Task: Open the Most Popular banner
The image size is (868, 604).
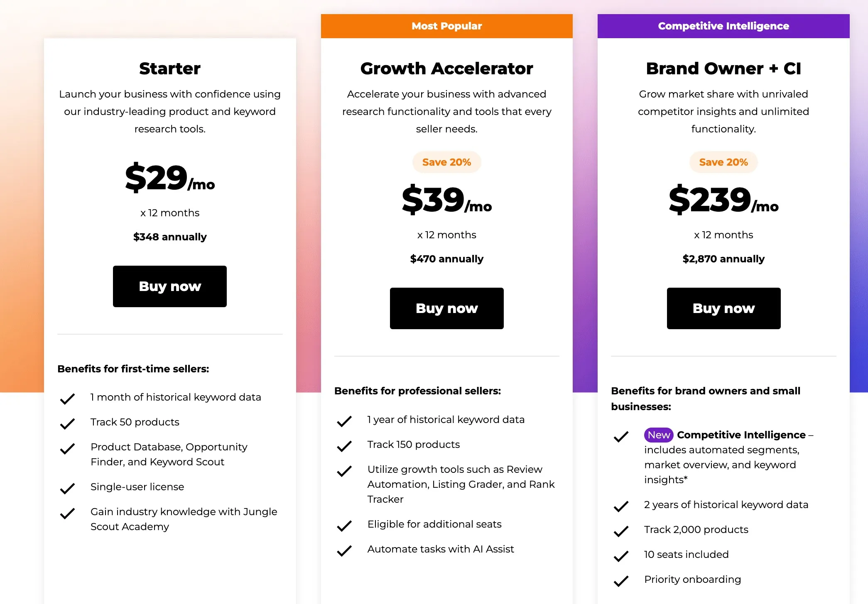Action: click(446, 26)
